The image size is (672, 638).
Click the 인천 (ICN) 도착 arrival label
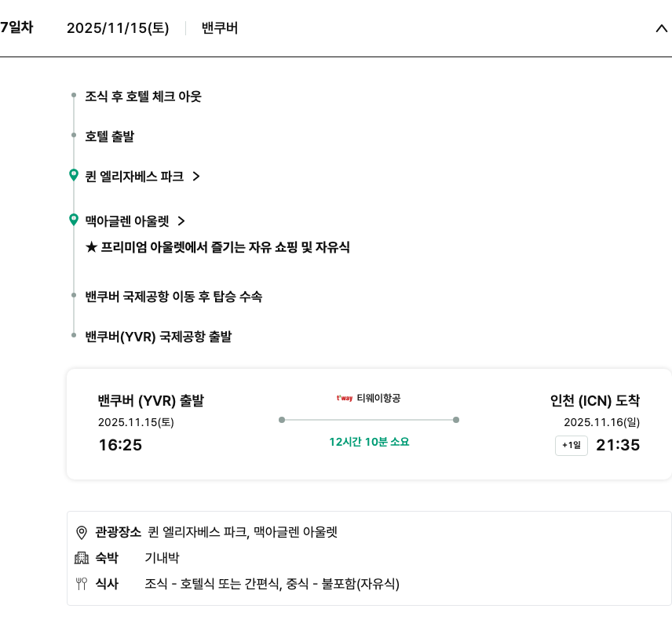[595, 401]
